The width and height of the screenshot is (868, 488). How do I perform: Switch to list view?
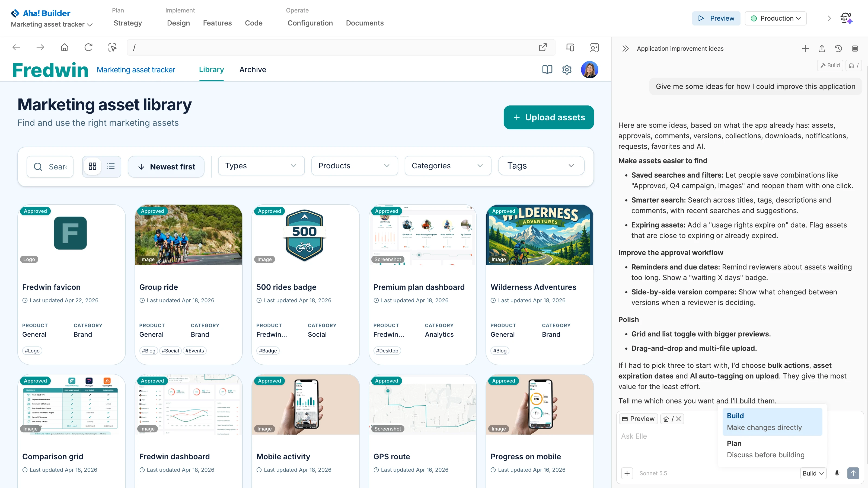[x=111, y=166]
